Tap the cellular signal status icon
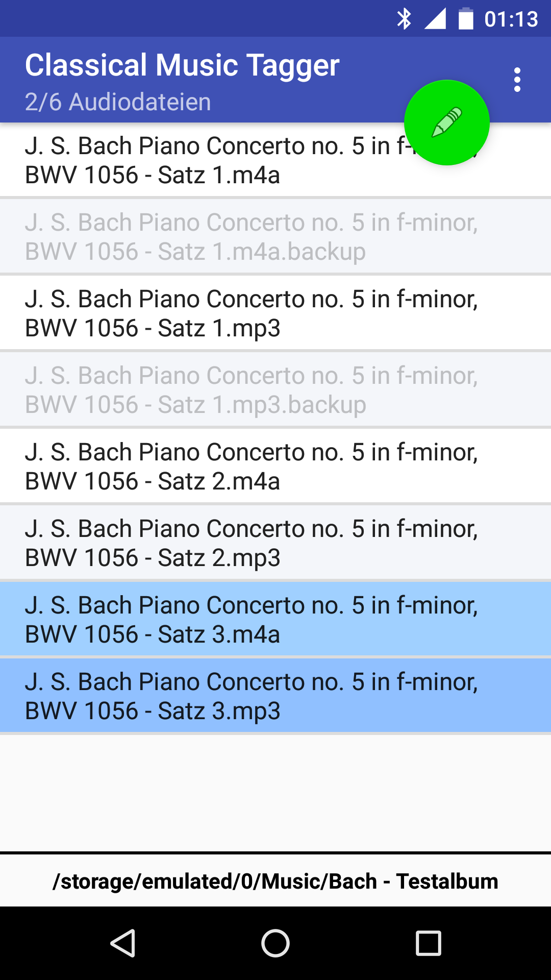 click(435, 19)
